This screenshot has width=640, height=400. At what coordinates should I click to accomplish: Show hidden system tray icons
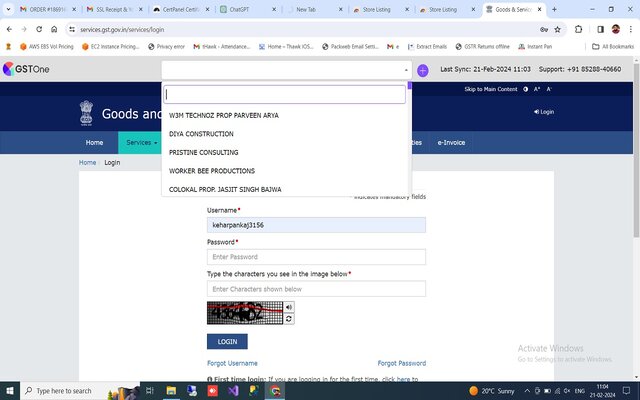[x=527, y=391]
